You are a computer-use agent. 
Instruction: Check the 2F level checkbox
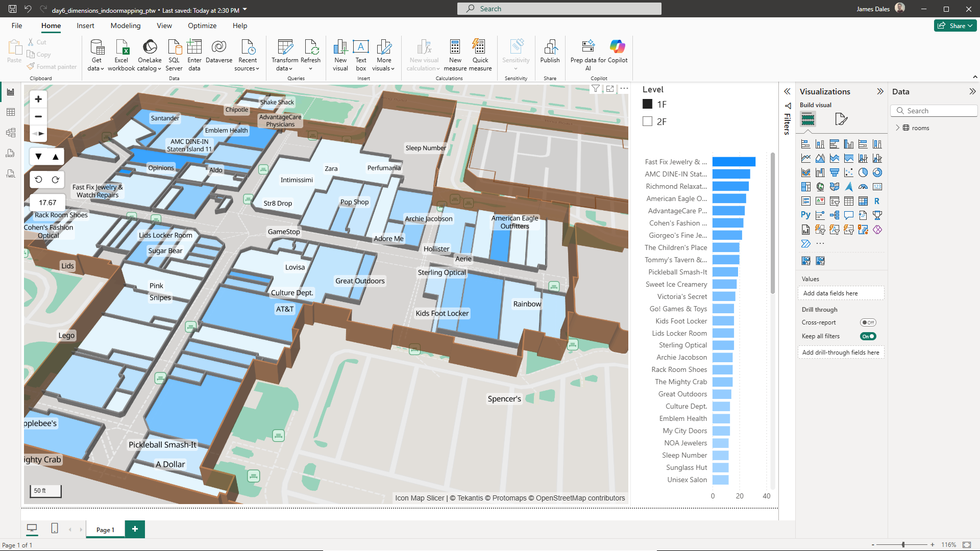(647, 121)
